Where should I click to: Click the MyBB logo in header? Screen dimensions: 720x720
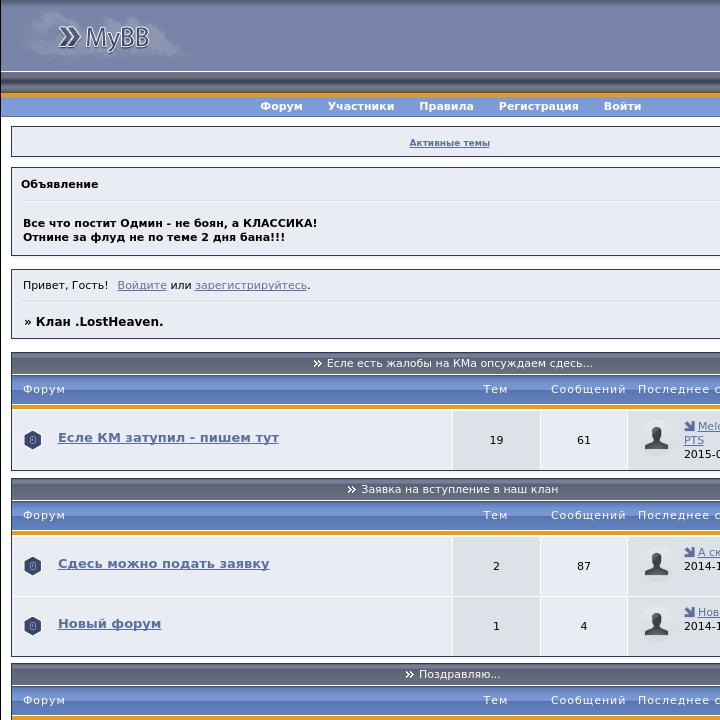pyautogui.click(x=104, y=38)
